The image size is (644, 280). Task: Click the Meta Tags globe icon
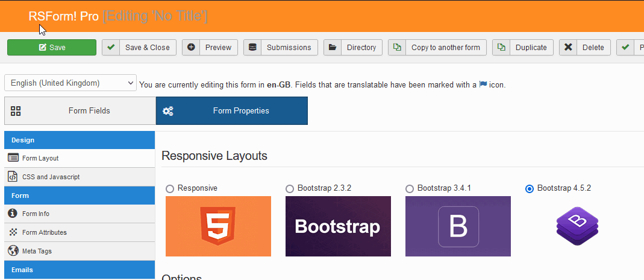coord(13,251)
